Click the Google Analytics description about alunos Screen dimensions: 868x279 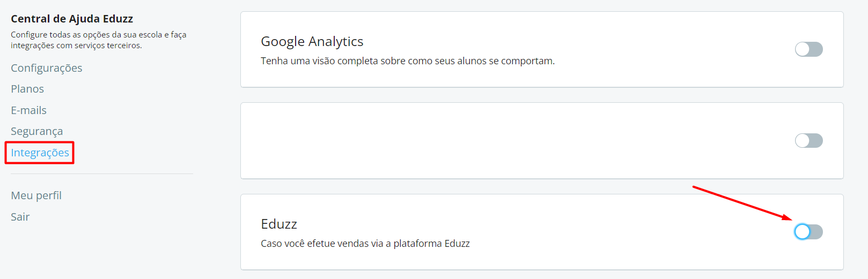click(x=408, y=61)
